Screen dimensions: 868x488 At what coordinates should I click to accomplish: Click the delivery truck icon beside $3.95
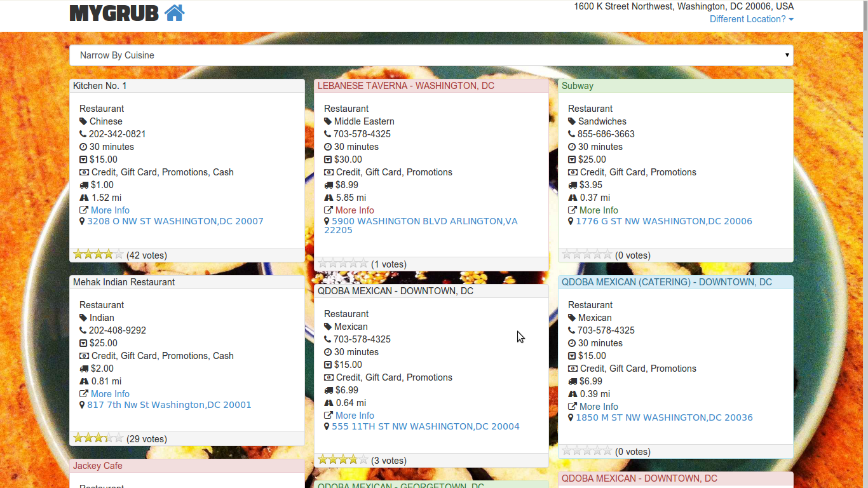click(573, 185)
